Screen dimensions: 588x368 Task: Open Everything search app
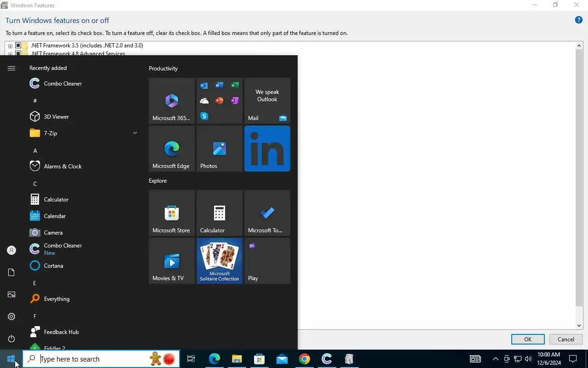point(83,299)
